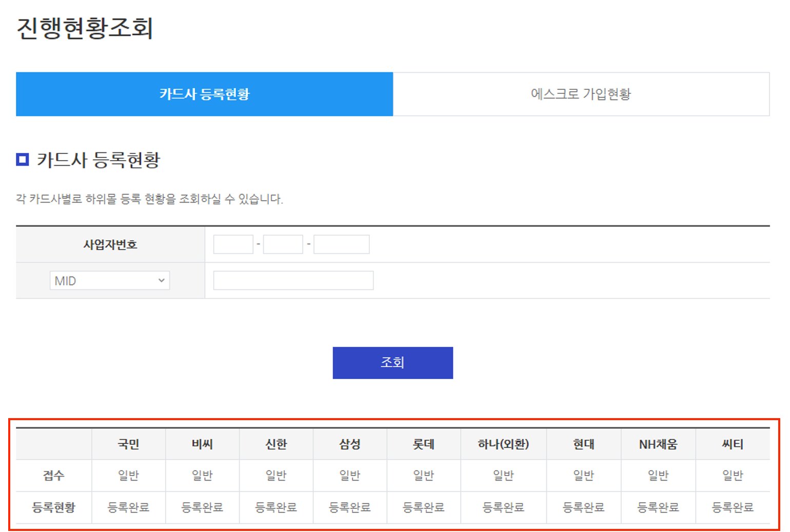Click the 비씨 column header
This screenshot has width=790, height=532.
pyautogui.click(x=202, y=444)
